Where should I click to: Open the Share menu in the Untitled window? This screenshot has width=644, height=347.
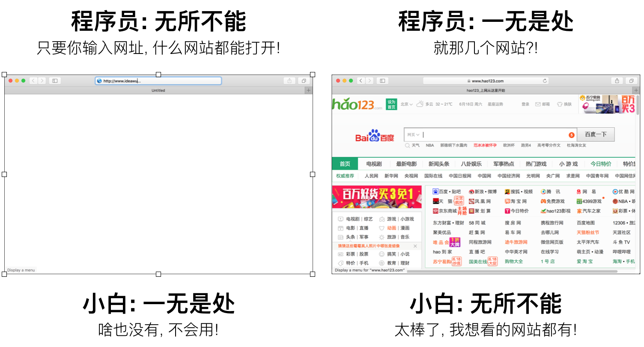tap(289, 81)
